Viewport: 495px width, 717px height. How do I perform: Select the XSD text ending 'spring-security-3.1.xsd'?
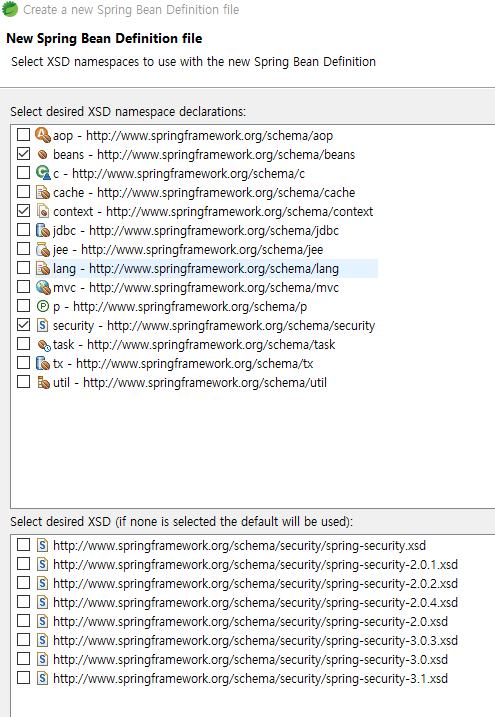pos(250,679)
